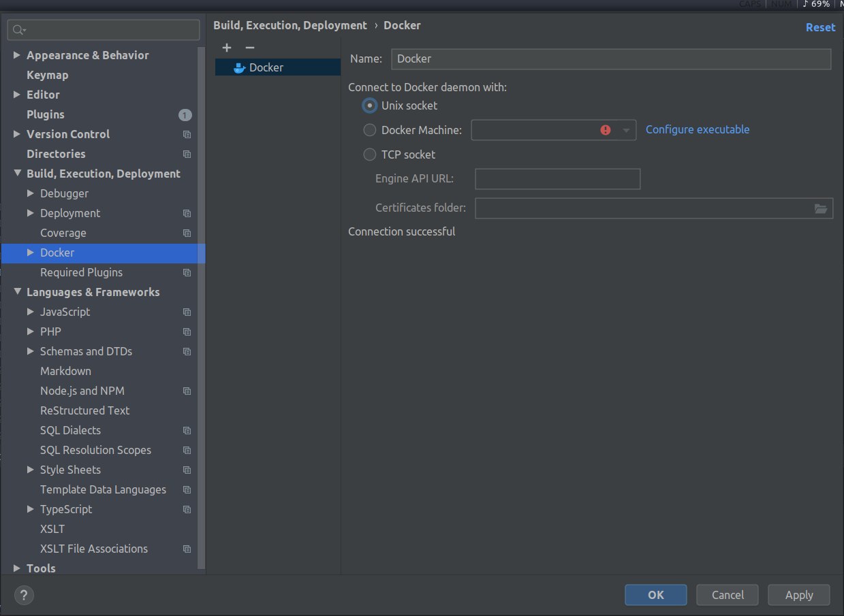Select the TCP socket radio button

[x=369, y=155]
